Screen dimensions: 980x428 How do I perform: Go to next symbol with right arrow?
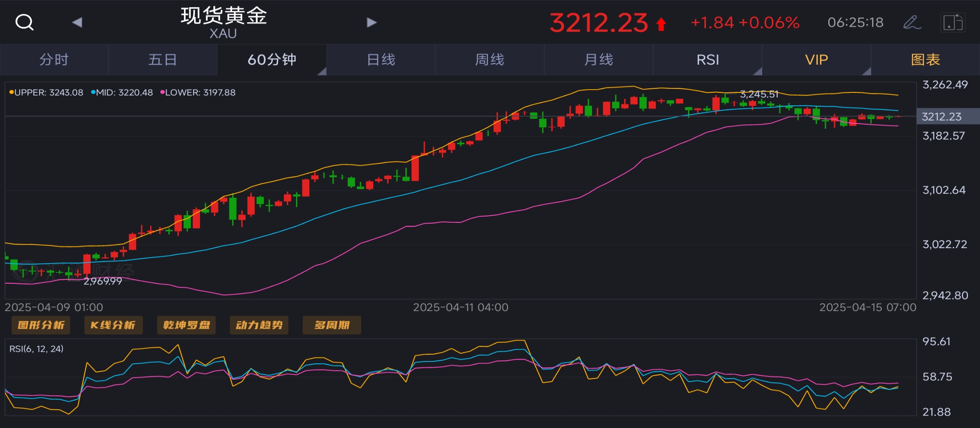pyautogui.click(x=371, y=22)
